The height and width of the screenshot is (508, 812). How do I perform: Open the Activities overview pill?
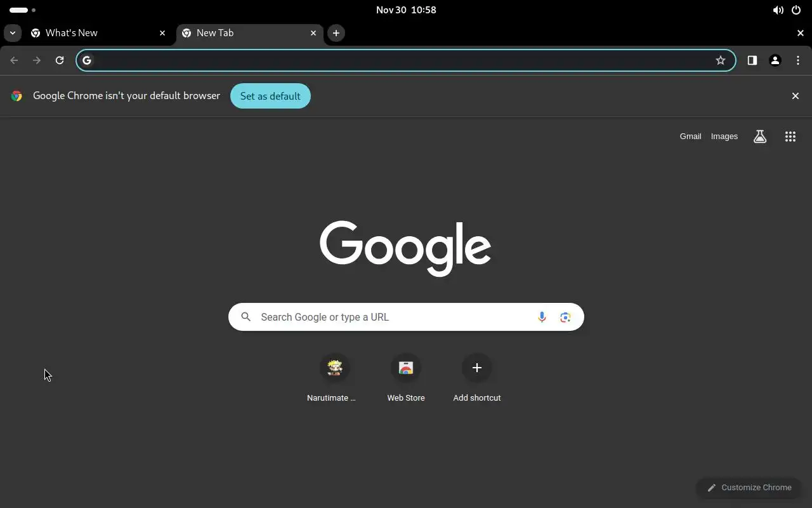22,10
